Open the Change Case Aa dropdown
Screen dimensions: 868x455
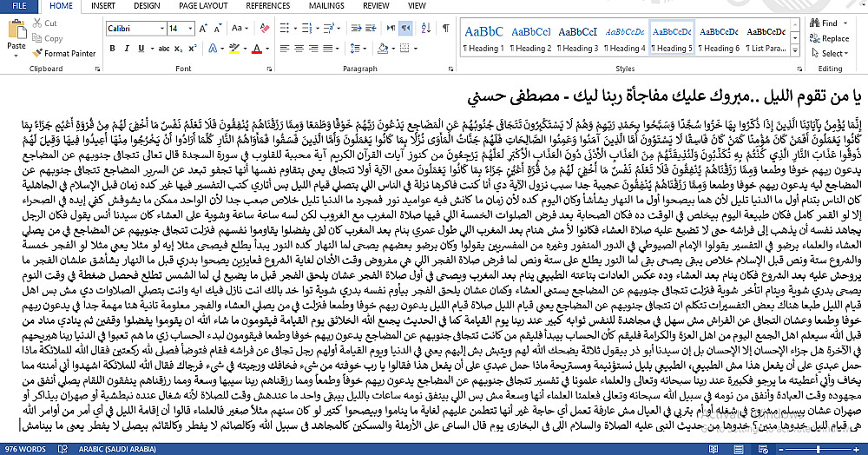coord(240,29)
